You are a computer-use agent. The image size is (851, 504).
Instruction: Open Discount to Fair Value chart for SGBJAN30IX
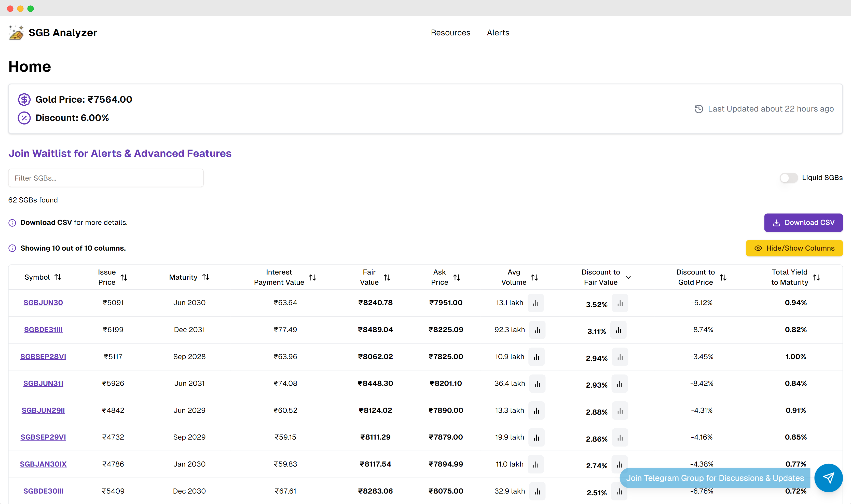[619, 464]
